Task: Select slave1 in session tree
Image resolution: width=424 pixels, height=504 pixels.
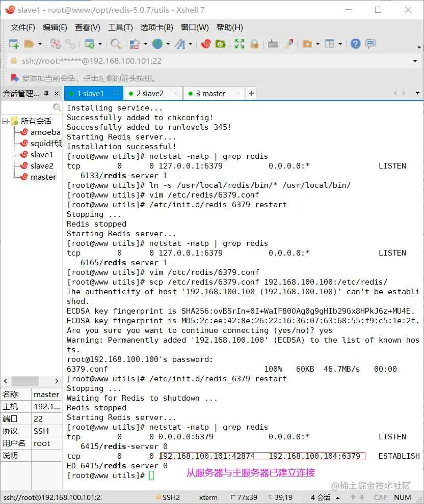Action: tap(41, 155)
